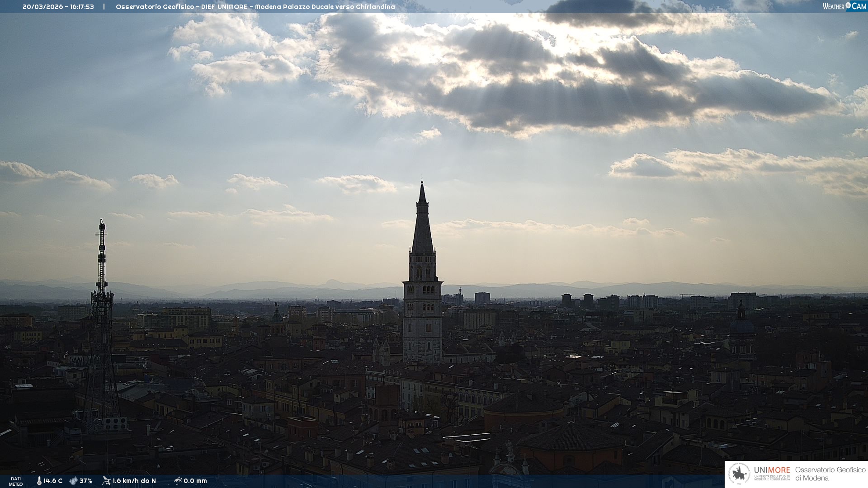Image resolution: width=868 pixels, height=488 pixels.
Task: Click the 1.6 km/h da N wind reading
Action: 134,481
